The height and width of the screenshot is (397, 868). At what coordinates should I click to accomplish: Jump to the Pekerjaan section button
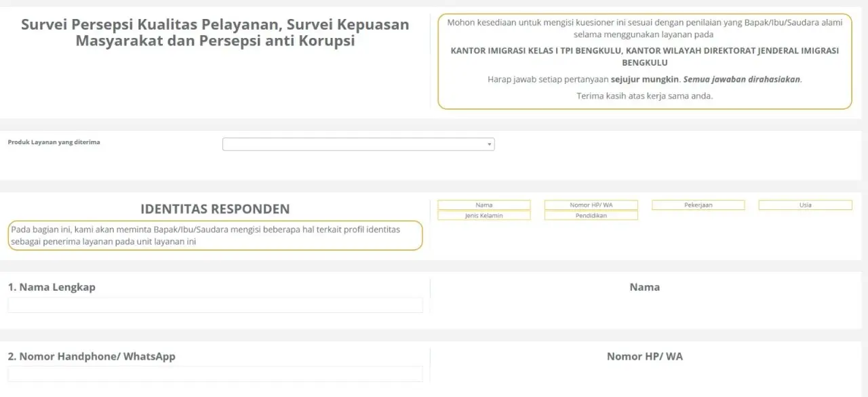point(698,205)
